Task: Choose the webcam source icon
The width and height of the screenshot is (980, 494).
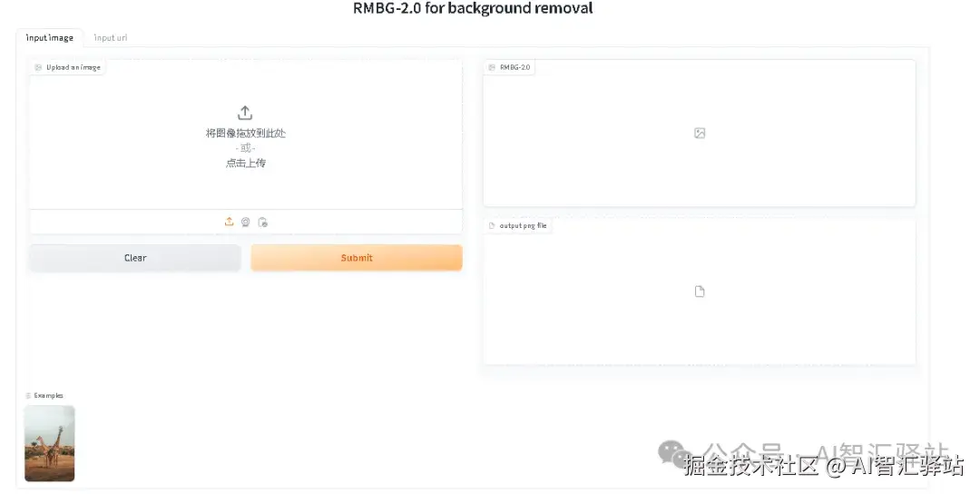Action: point(246,222)
